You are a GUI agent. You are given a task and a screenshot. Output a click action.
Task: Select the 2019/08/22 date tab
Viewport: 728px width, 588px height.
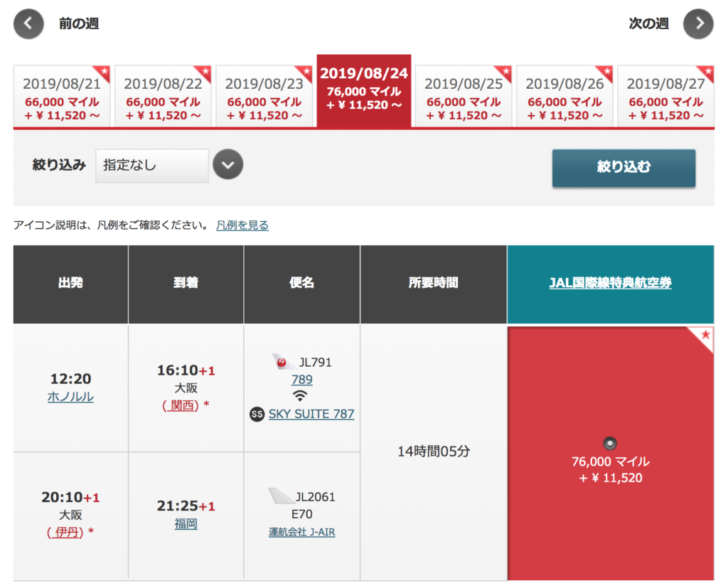coord(163,96)
